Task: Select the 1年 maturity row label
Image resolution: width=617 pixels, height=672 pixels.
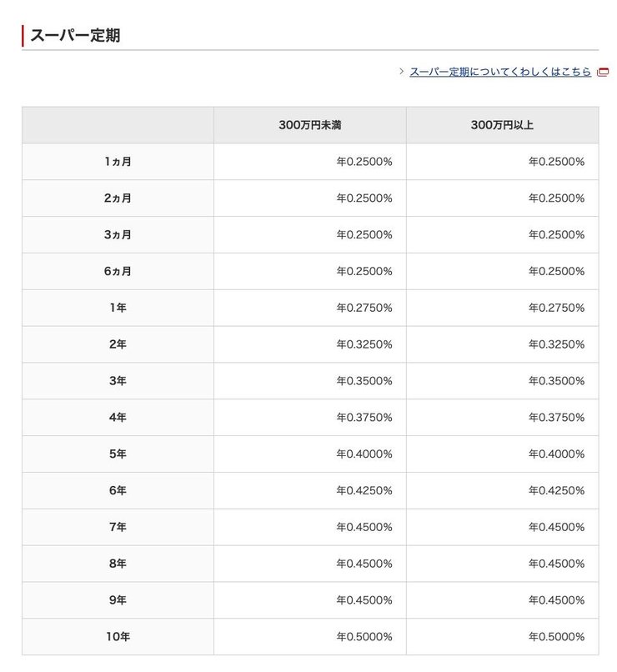Action: 118,308
